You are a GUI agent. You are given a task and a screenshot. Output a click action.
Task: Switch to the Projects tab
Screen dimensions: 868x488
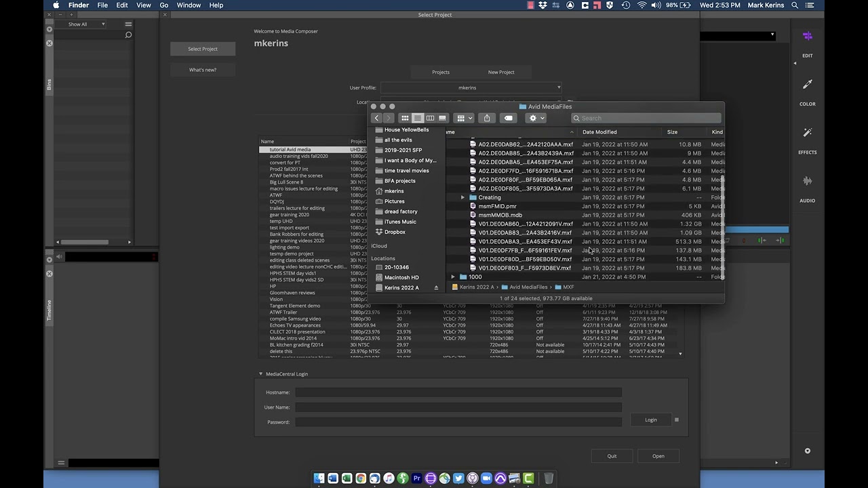(441, 72)
